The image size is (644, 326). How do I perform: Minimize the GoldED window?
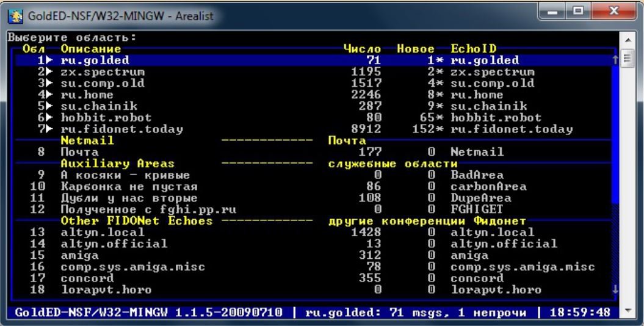(x=553, y=12)
